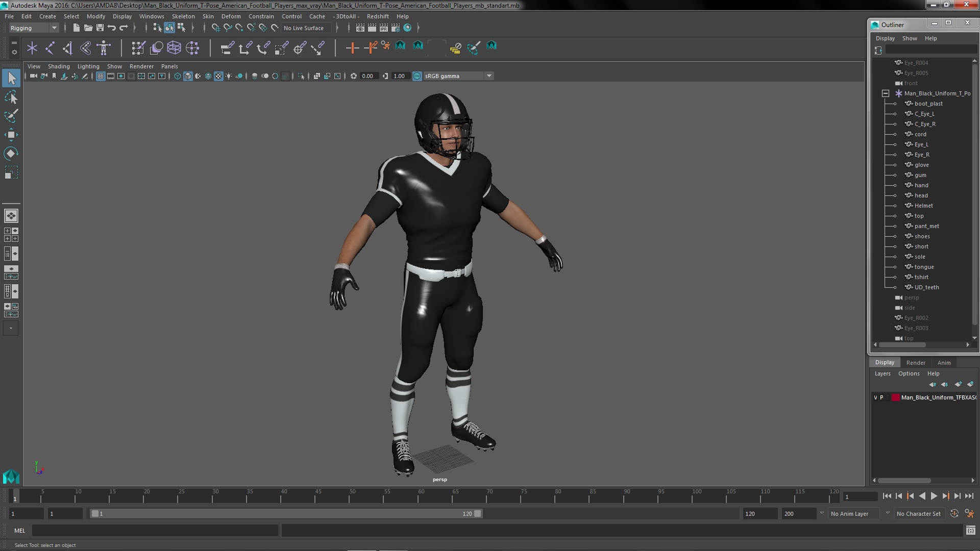Screen dimensions: 980x551
Task: Click the MEL command input field
Action: (x=155, y=531)
